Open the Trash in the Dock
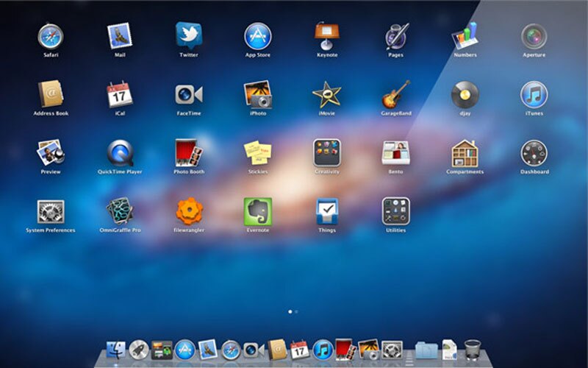588x368 pixels. click(x=473, y=350)
